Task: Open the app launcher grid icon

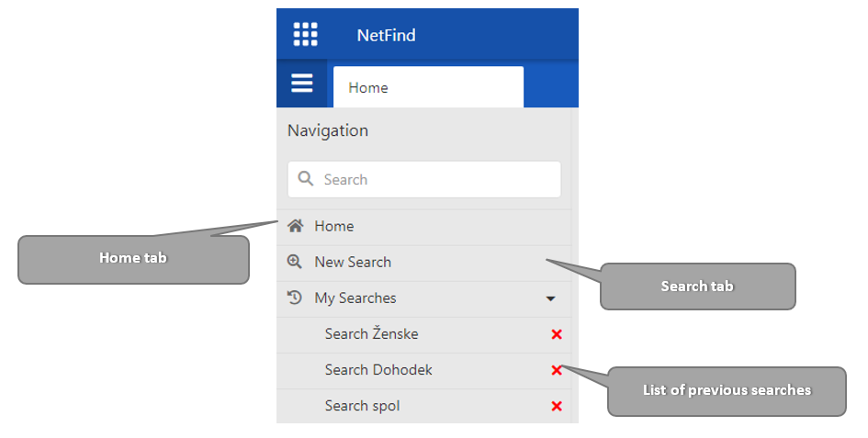Action: 305,35
